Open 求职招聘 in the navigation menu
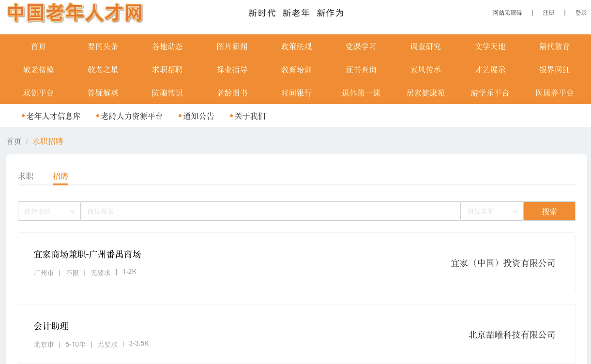The height and width of the screenshot is (364, 591). [167, 70]
